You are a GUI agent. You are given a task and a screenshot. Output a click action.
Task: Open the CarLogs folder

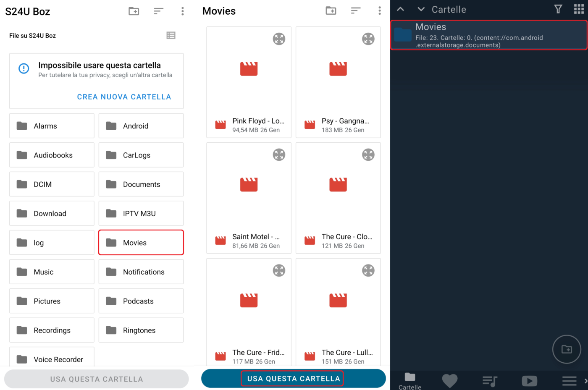[141, 155]
